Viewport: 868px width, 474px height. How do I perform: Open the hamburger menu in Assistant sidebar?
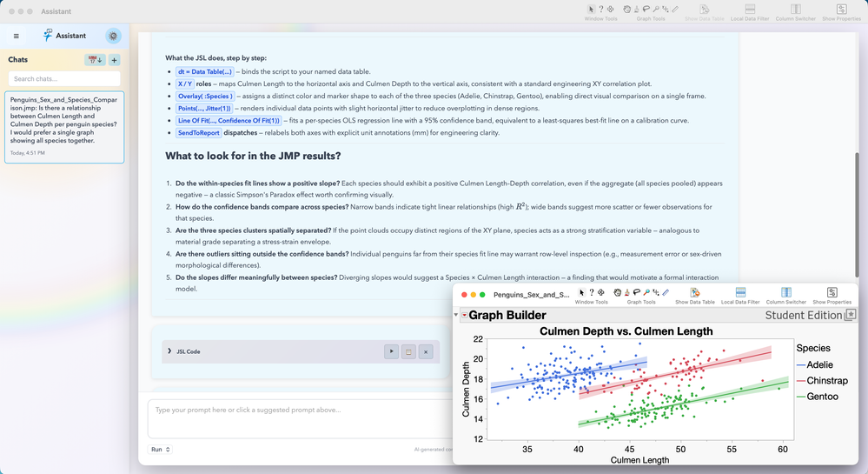coord(16,36)
